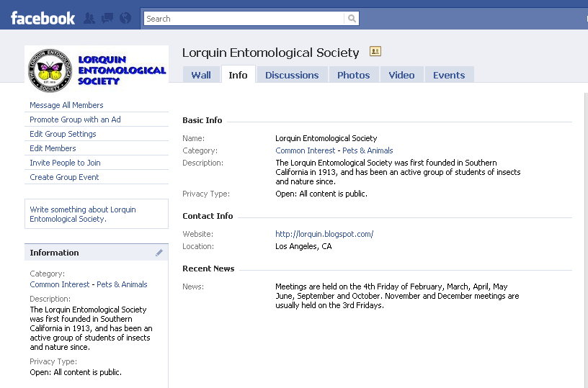Click Invite People to Join
The image size is (588, 388).
tap(65, 163)
